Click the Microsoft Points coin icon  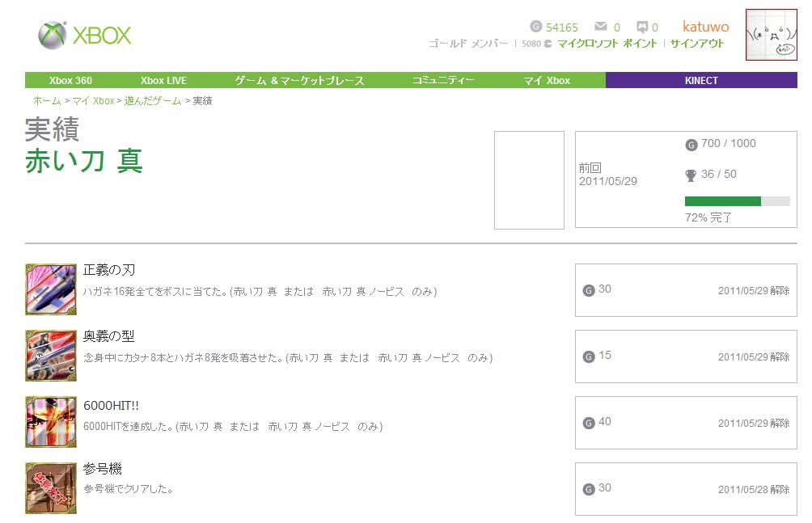548,44
